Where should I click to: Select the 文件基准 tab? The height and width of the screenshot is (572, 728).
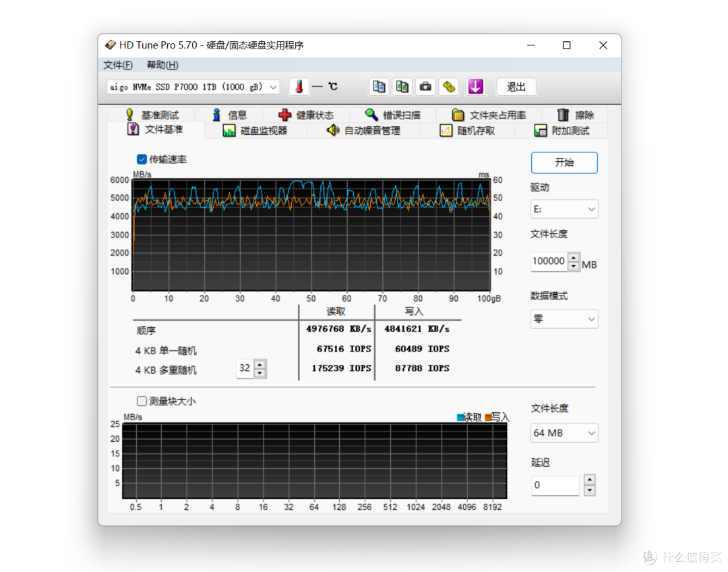(x=156, y=130)
